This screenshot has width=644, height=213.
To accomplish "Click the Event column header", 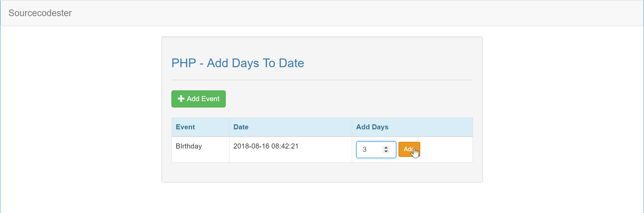I will click(x=185, y=127).
